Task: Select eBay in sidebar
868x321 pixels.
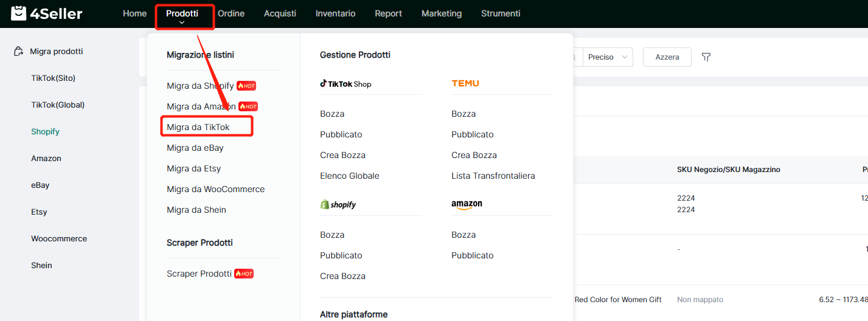Action: pos(40,185)
